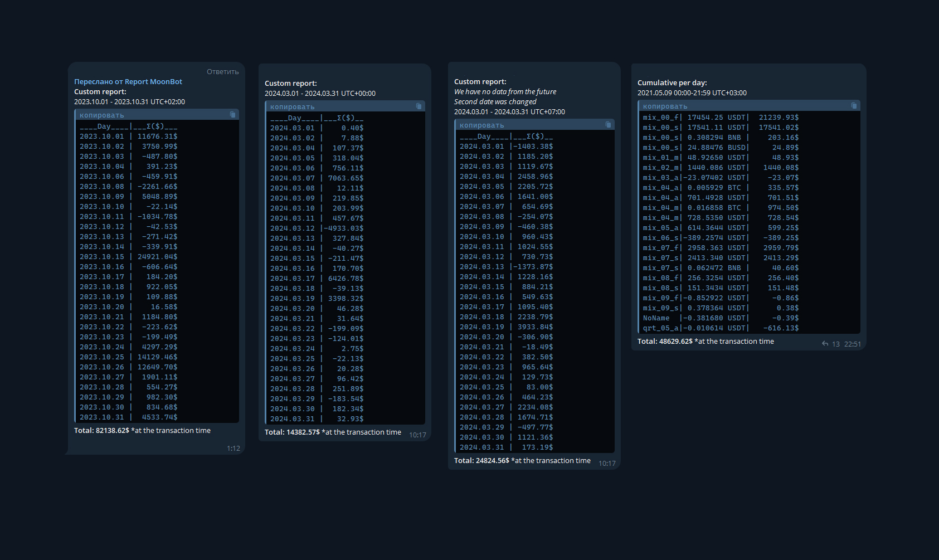This screenshot has width=939, height=560.
Task: Select the 2024.03.12 row showing -4933.03$
Action: 317,228
